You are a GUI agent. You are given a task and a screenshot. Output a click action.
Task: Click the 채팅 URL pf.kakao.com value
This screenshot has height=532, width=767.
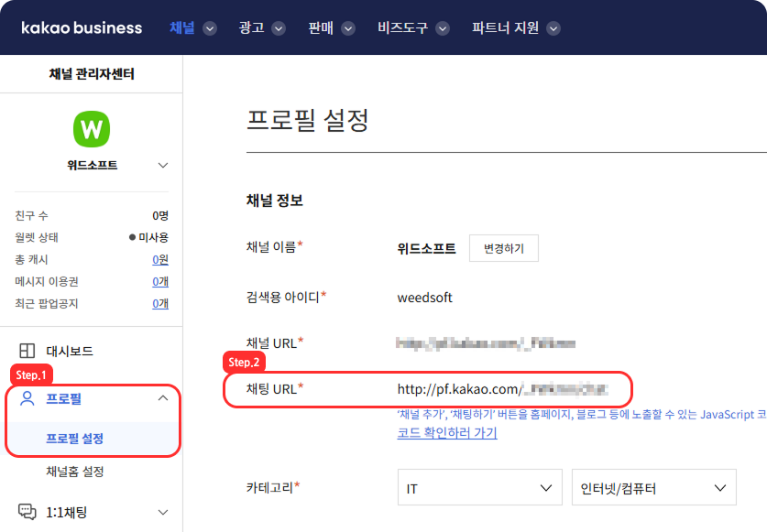tap(503, 389)
